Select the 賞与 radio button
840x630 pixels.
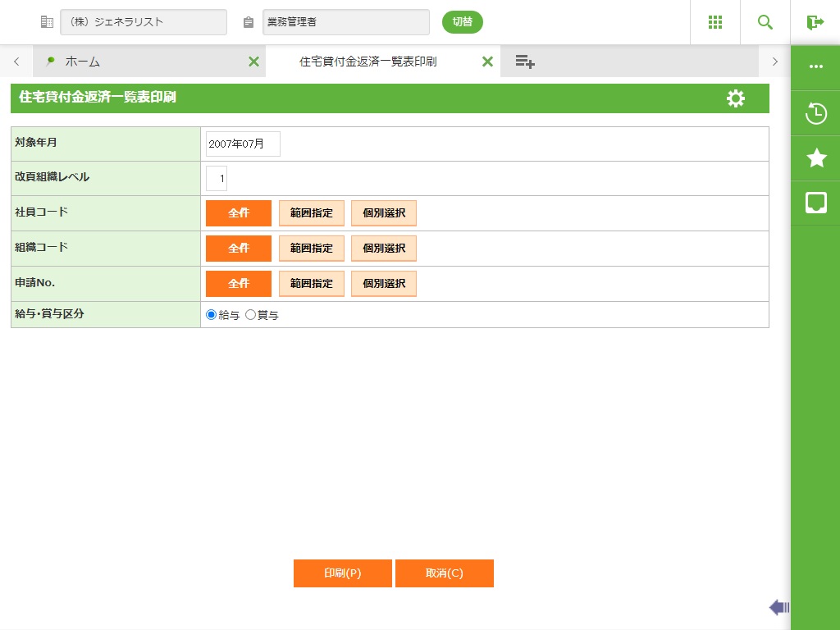pos(251,315)
